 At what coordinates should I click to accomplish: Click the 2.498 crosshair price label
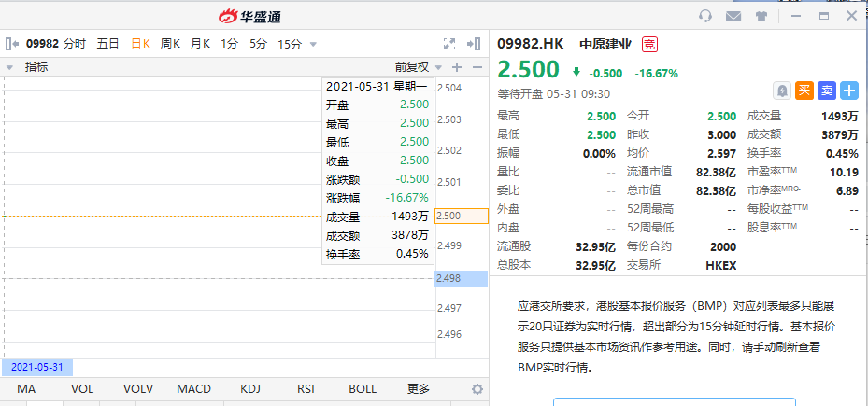[462, 278]
